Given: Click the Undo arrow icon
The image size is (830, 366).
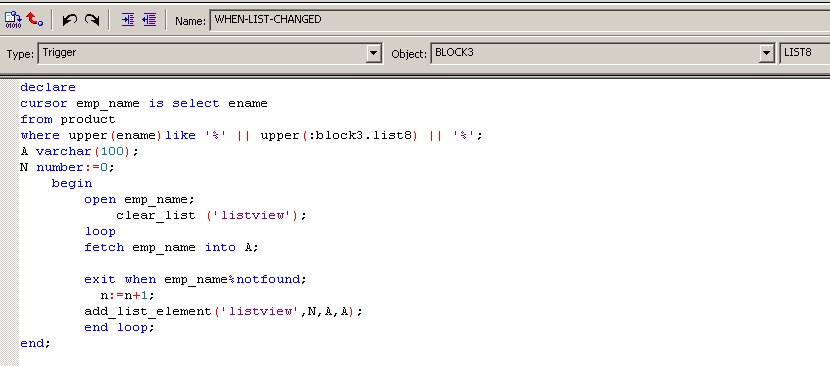Looking at the screenshot, I should click(x=69, y=20).
